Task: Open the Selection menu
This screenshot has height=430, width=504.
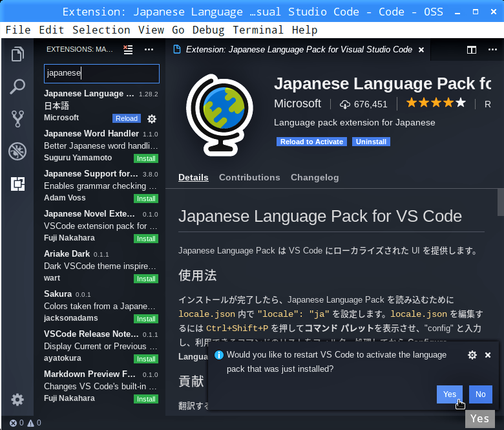Action: [x=101, y=30]
